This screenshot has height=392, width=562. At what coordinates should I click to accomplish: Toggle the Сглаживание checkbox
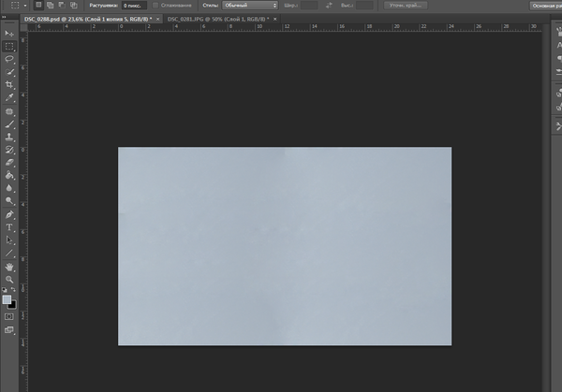pyautogui.click(x=155, y=6)
